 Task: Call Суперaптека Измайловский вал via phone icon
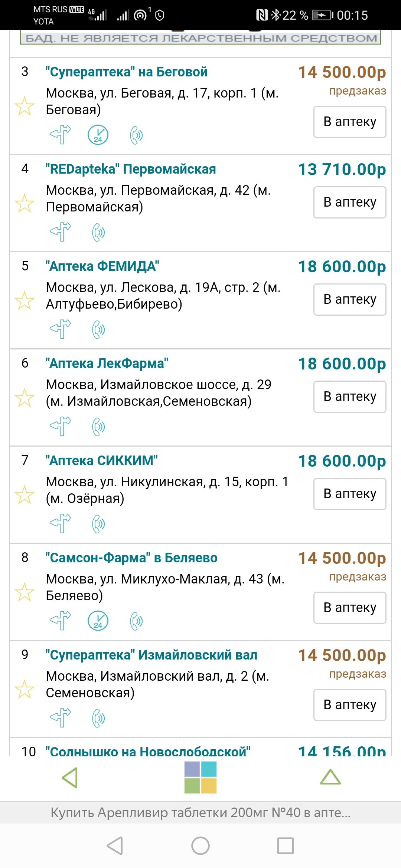coord(98,718)
